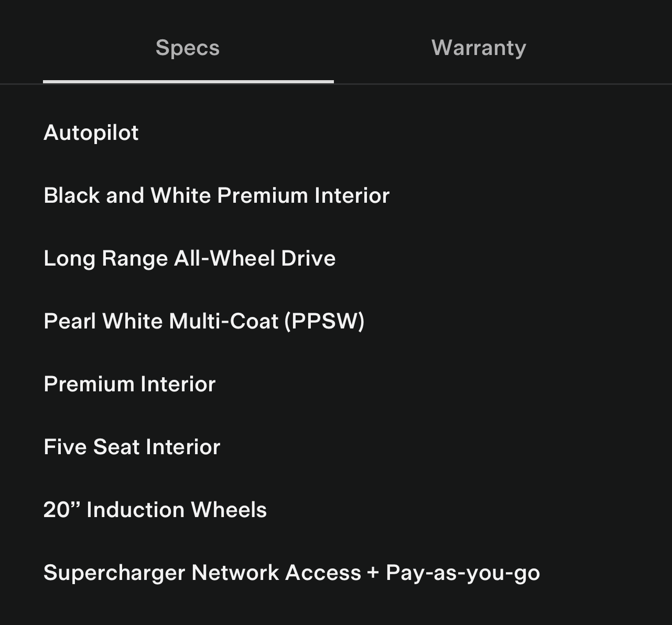Select Black and White Premium Interior item
The width and height of the screenshot is (672, 625).
[x=216, y=196]
